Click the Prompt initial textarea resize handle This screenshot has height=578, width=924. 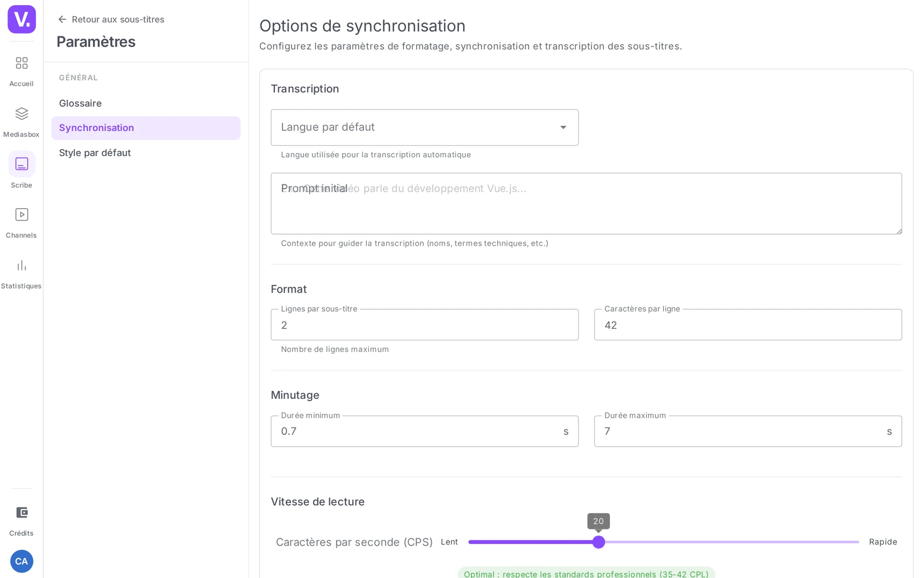point(898,231)
